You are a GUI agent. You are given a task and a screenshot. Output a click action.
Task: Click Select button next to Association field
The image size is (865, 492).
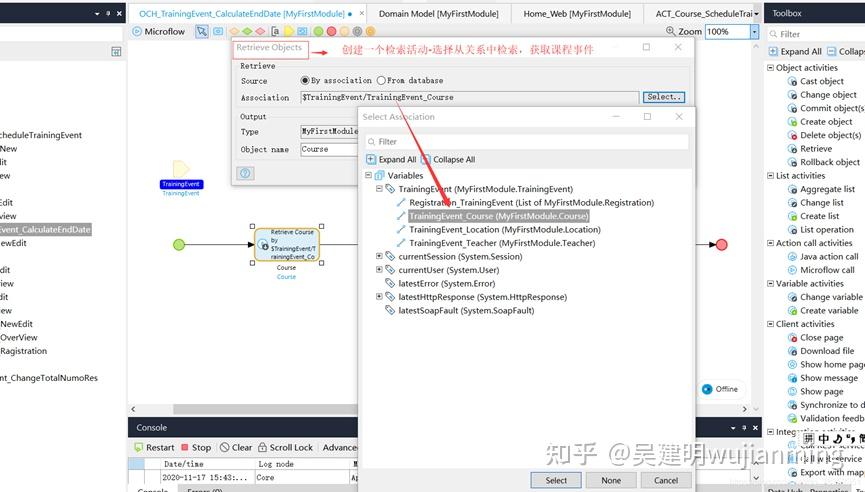[664, 97]
